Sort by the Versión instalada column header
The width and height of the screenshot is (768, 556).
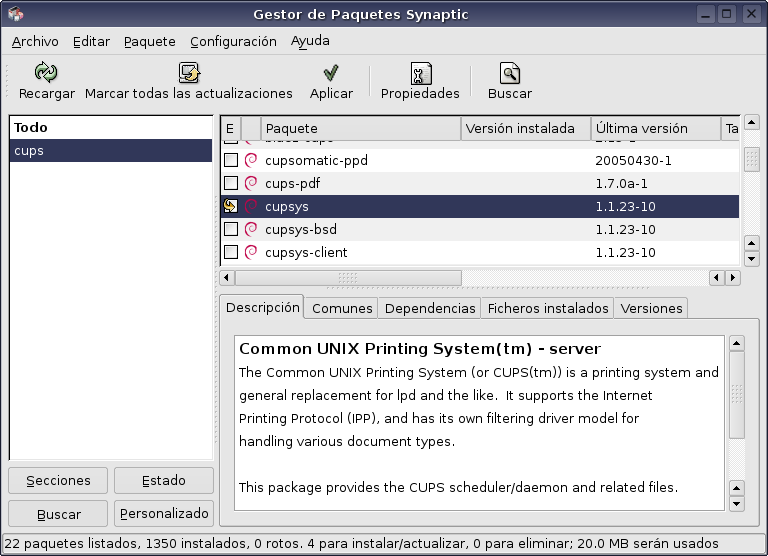pyautogui.click(x=526, y=128)
